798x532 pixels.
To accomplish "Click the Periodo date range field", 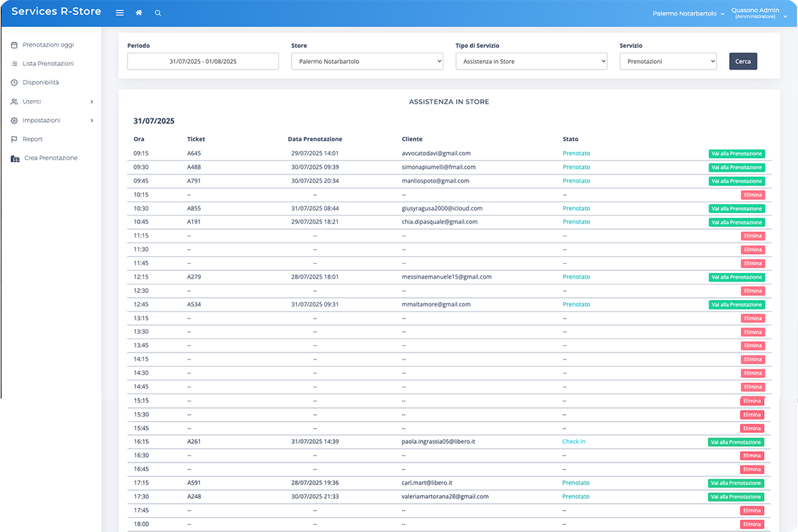I will click(203, 62).
